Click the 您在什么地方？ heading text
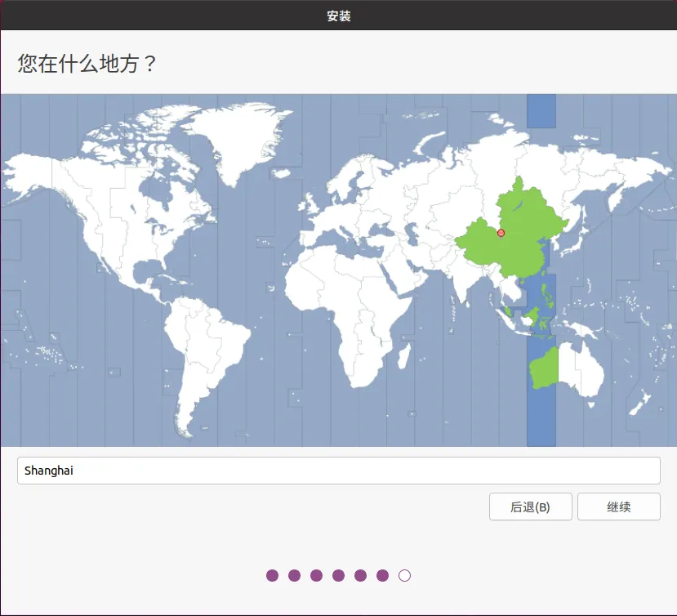 (x=87, y=64)
